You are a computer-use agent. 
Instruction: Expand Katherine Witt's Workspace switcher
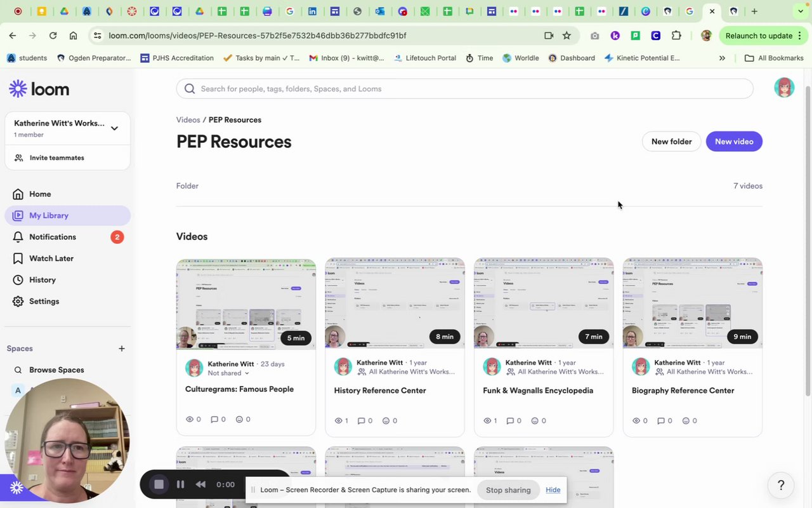114,128
